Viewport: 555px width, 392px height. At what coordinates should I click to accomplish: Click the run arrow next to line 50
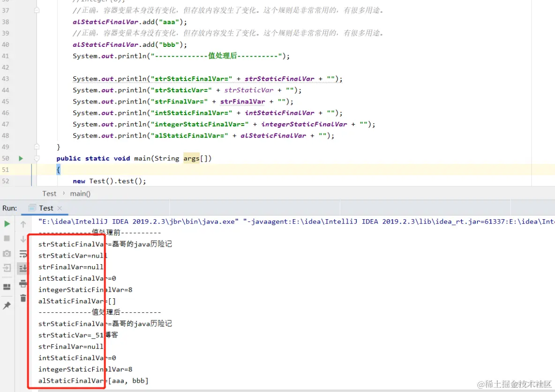point(21,158)
